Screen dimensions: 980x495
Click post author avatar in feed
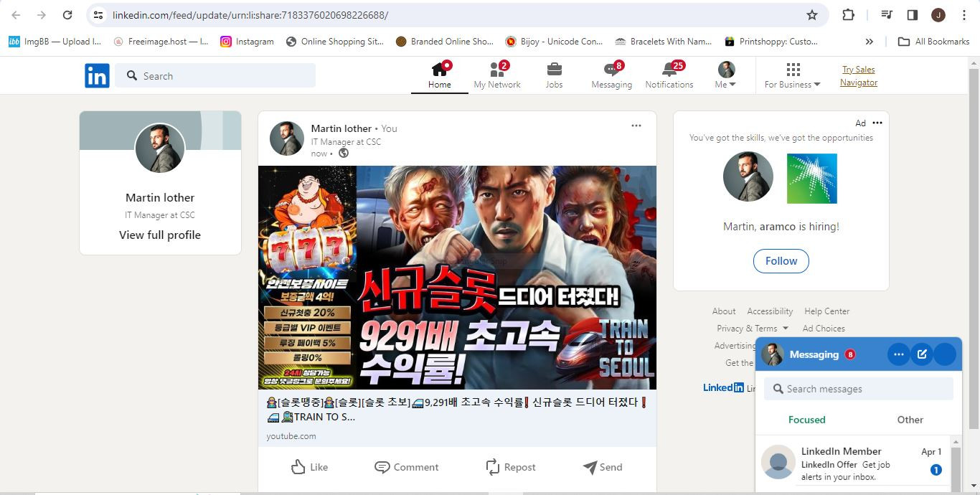(x=287, y=138)
